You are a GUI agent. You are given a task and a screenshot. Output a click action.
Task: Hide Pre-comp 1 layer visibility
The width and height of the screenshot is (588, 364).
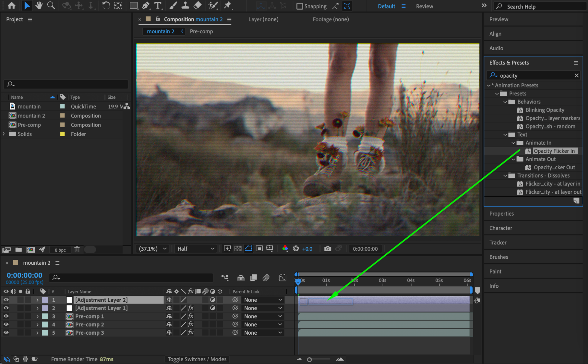coord(6,316)
